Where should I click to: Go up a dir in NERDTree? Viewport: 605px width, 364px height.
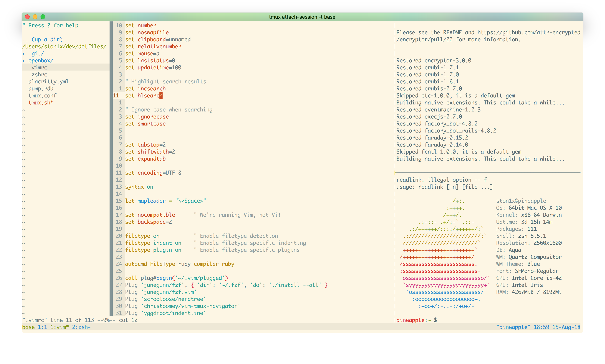42,40
